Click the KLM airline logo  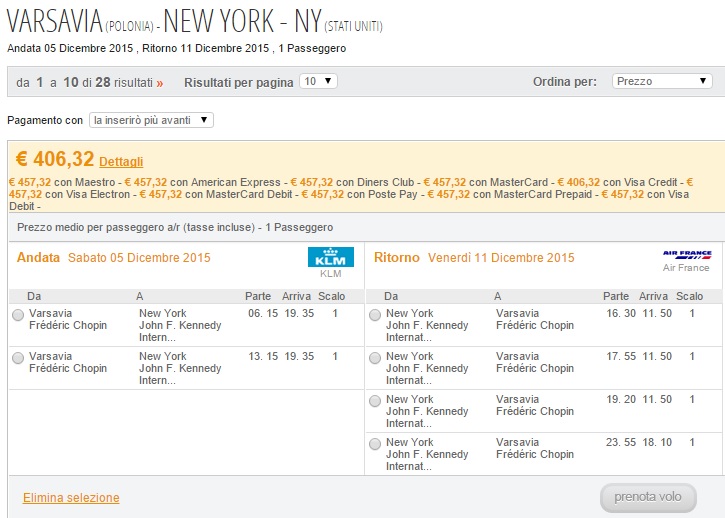click(x=331, y=257)
